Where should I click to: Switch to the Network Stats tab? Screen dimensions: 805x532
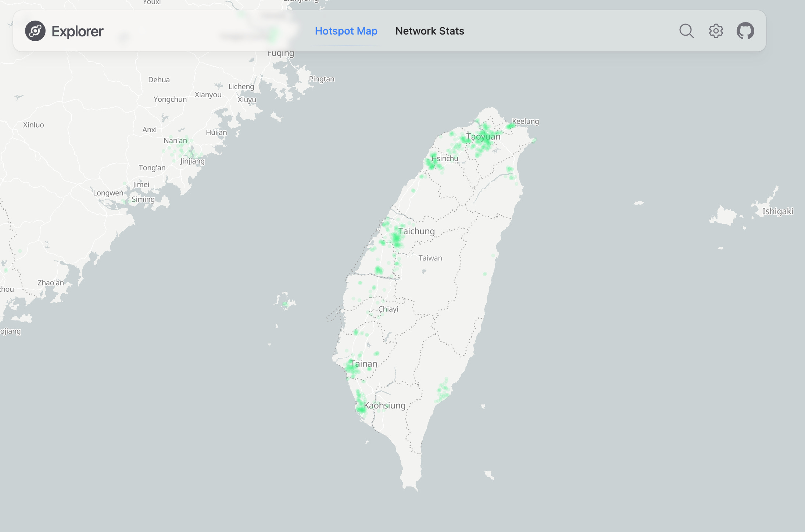click(430, 31)
